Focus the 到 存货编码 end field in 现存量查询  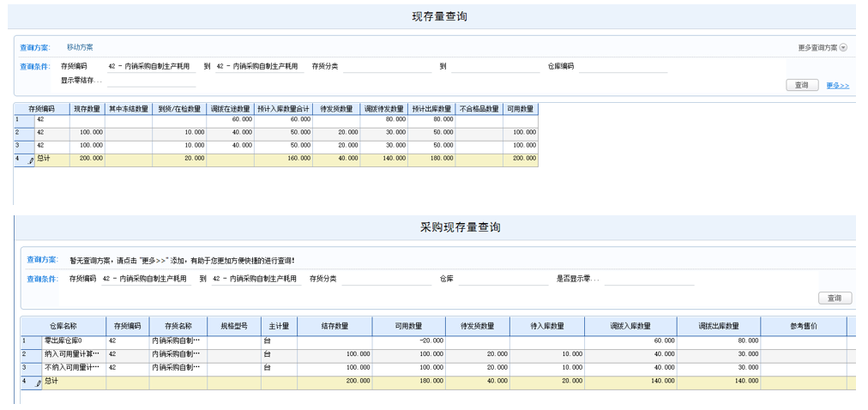[259, 66]
